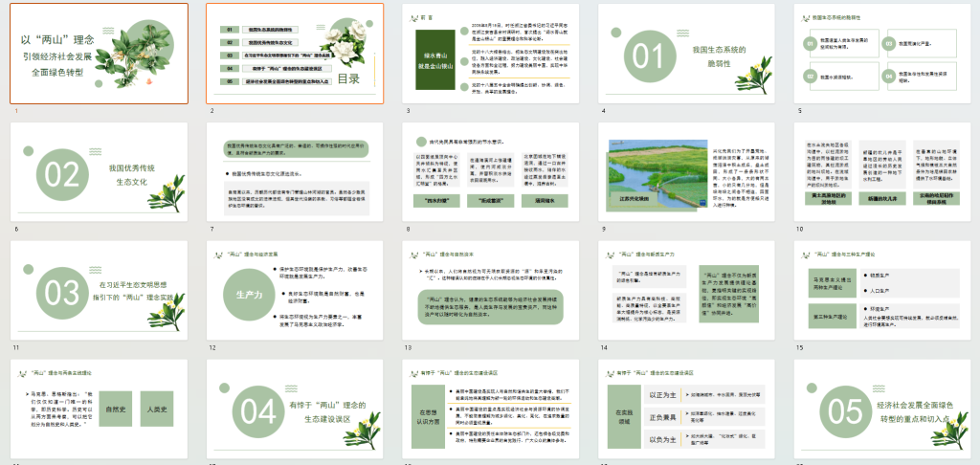Viewport: 980px width, 465px height.
Task: Click slide number label "12" under 生产力 slide
Action: click(x=213, y=347)
